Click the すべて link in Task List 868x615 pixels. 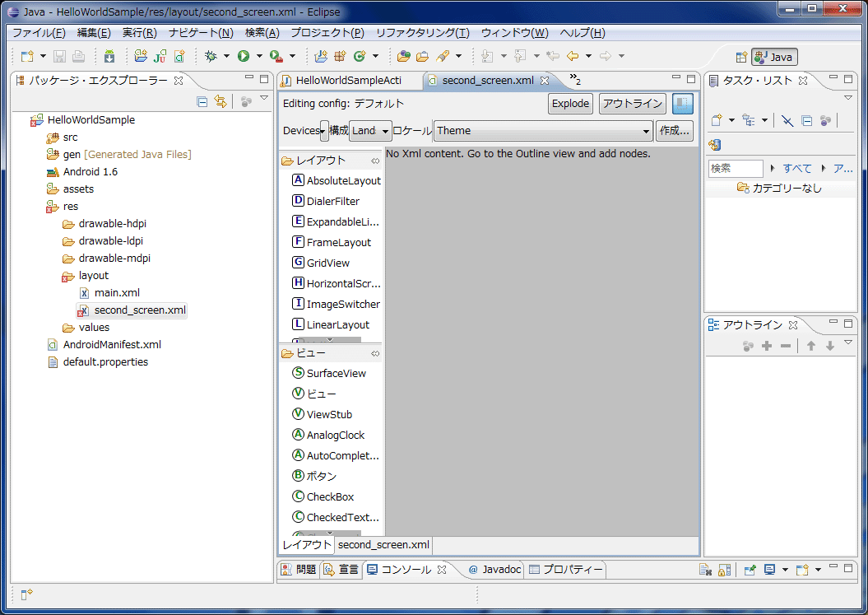pos(797,169)
